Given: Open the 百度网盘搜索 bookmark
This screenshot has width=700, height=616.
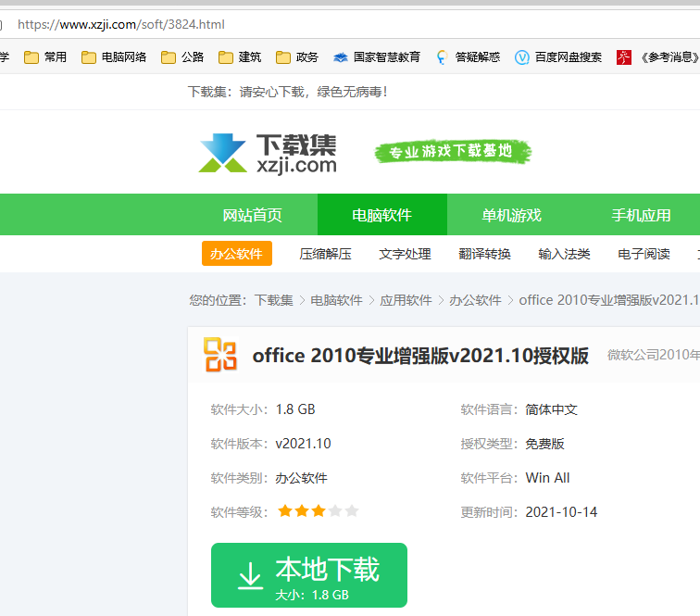Looking at the screenshot, I should click(558, 57).
